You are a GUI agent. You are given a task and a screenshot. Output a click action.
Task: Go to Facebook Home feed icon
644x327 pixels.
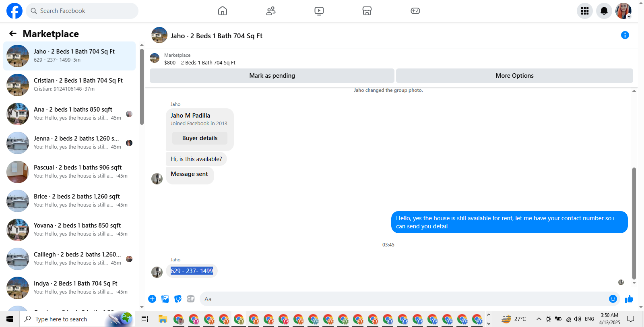223,11
